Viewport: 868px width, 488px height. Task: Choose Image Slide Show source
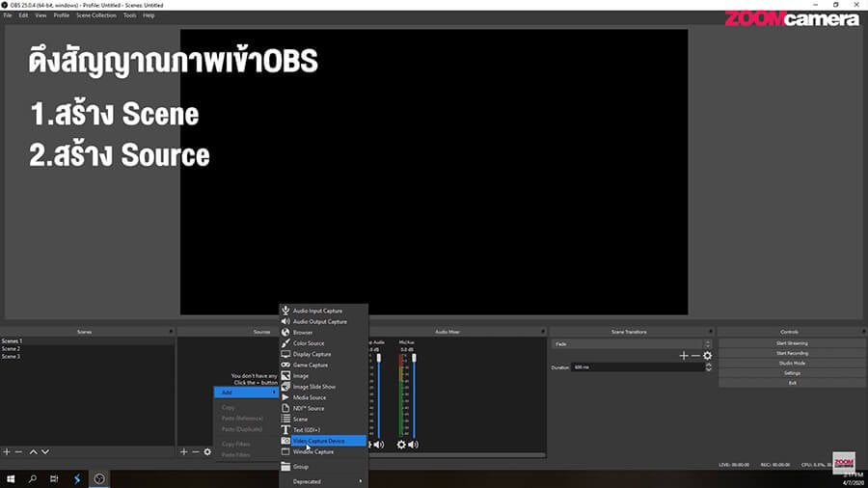click(323, 387)
